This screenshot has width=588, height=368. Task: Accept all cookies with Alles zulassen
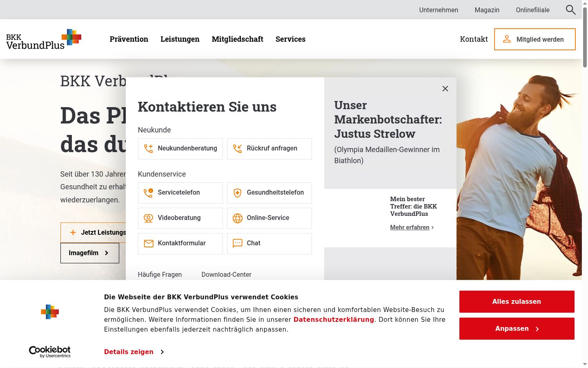tap(517, 302)
